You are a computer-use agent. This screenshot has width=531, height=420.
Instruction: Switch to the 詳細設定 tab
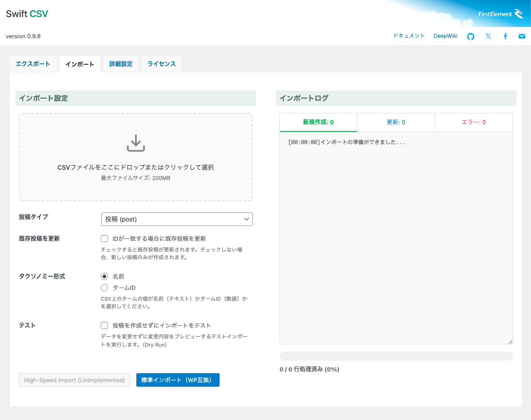tap(121, 64)
